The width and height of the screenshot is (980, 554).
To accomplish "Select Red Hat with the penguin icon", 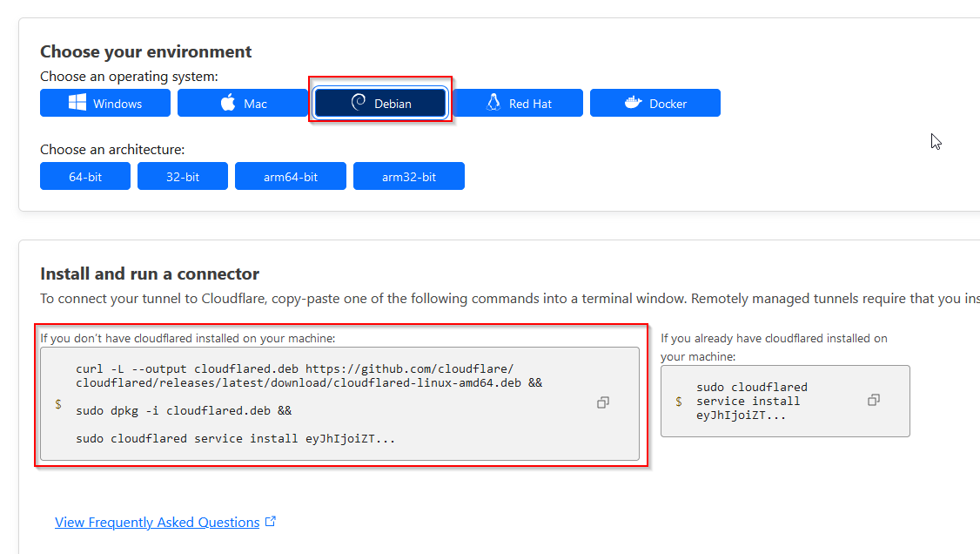I will (518, 103).
